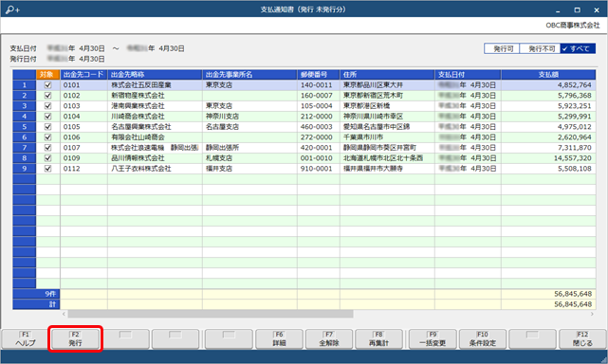Image resolution: width=608 pixels, height=364 pixels.
Task: Select the 発行可 filter option
Action: (502, 48)
